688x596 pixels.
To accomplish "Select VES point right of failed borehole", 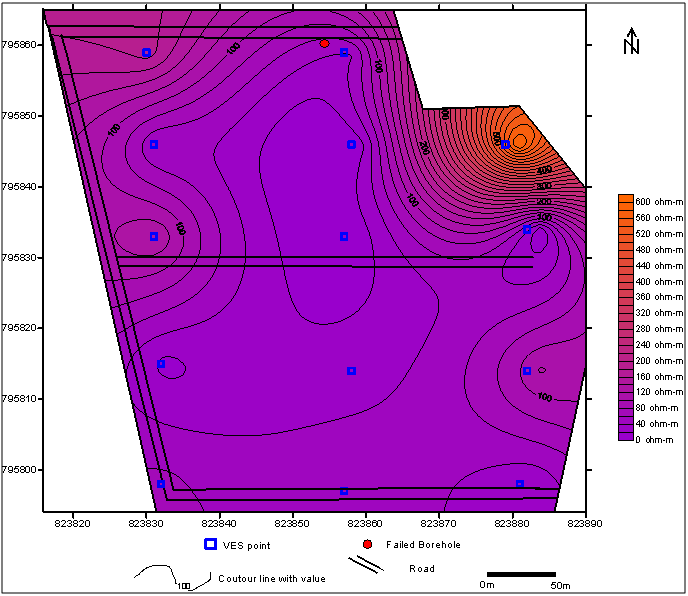I will pos(344,52).
